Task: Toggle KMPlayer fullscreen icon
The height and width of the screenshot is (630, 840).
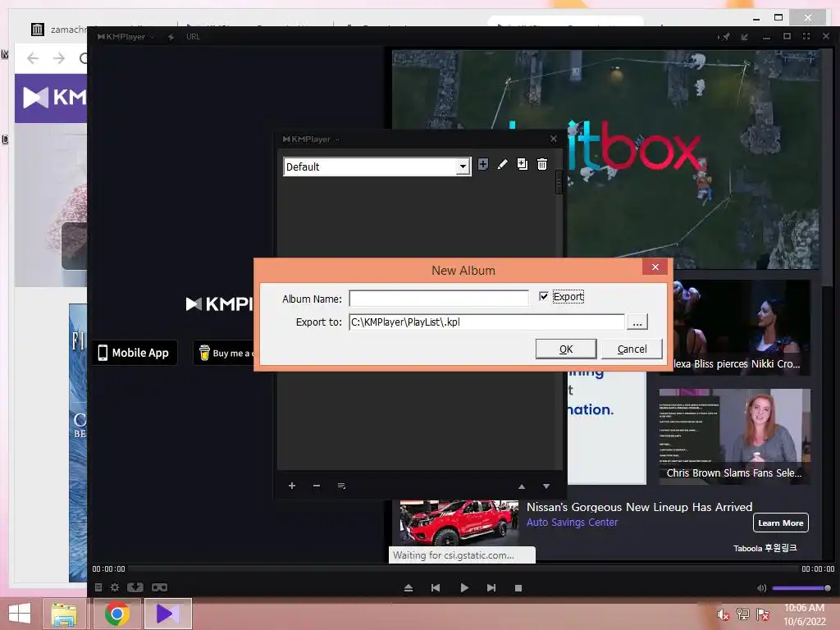Action: coord(806,36)
